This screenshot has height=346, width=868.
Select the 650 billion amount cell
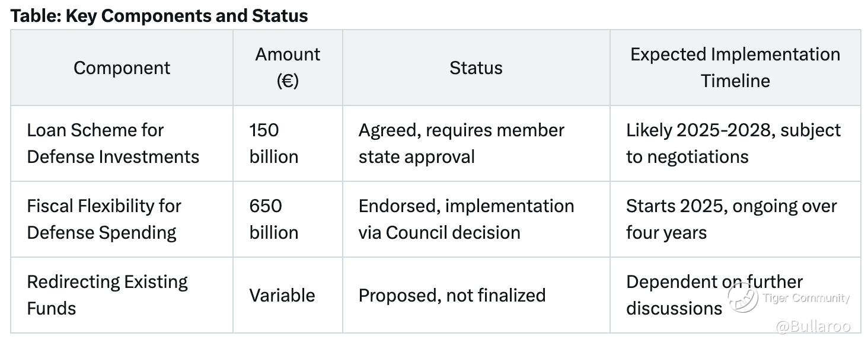tap(273, 219)
